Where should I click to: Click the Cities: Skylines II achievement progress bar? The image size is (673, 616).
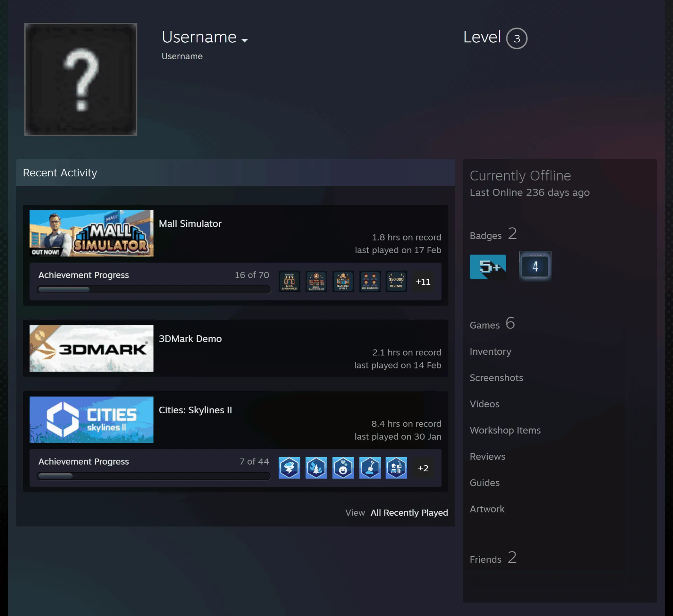pyautogui.click(x=154, y=476)
